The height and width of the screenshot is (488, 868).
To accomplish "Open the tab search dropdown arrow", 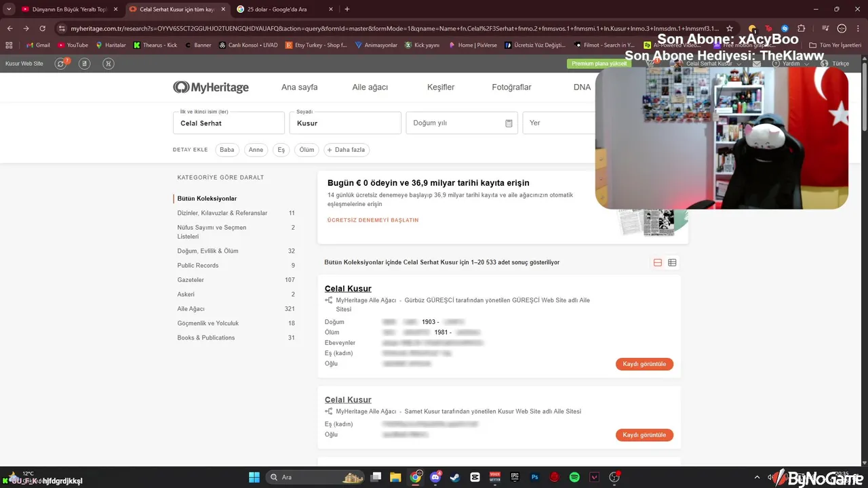I will (9, 9).
